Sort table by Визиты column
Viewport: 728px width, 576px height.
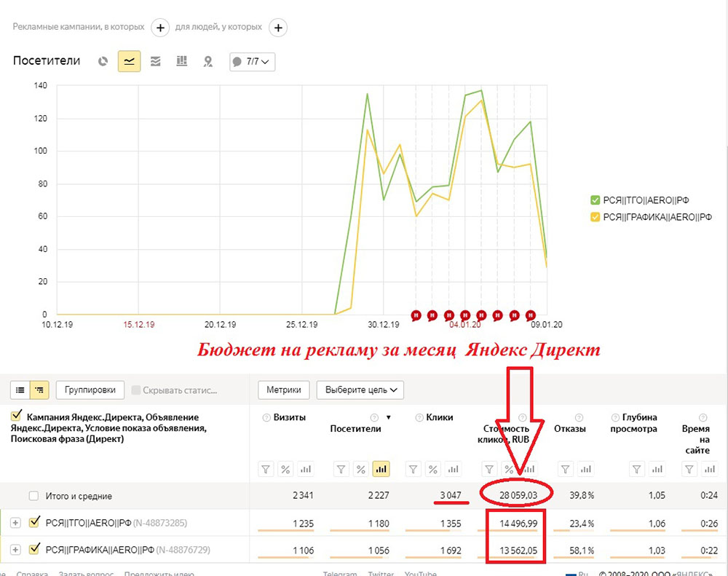289,417
